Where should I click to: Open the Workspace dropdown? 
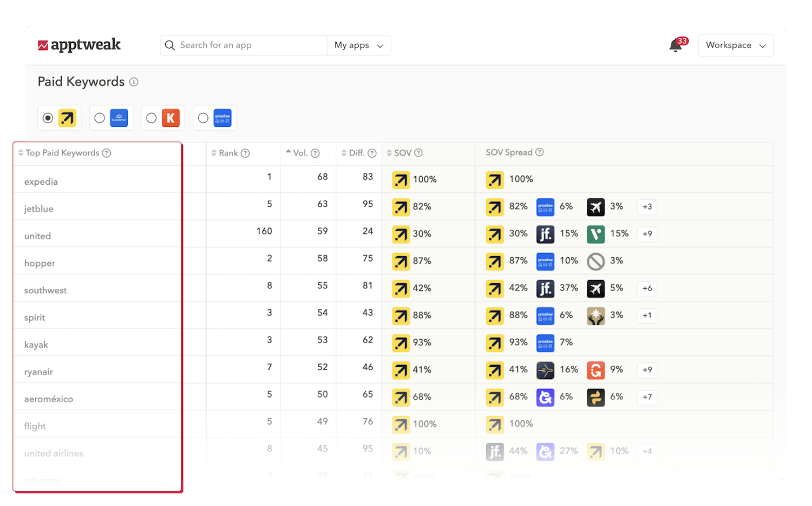[x=735, y=46]
